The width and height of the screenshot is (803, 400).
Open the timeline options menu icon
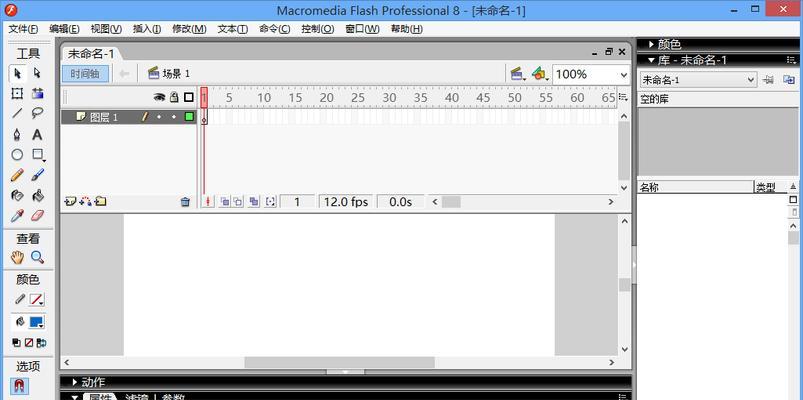(623, 97)
